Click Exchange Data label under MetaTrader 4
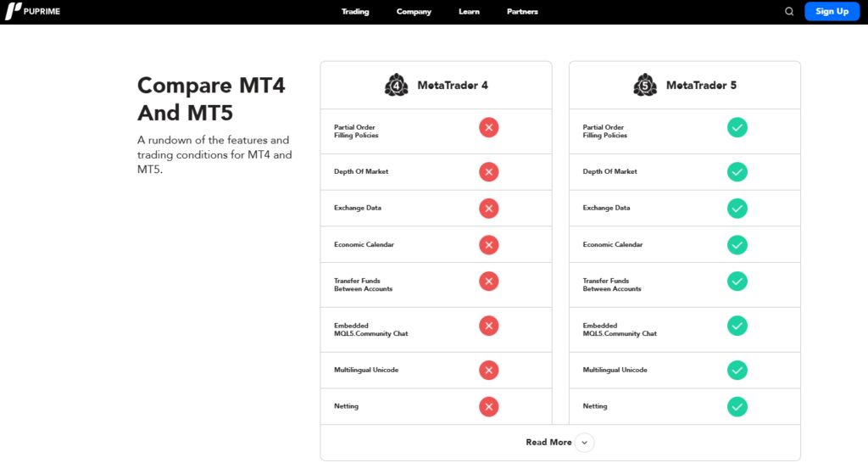 point(358,209)
